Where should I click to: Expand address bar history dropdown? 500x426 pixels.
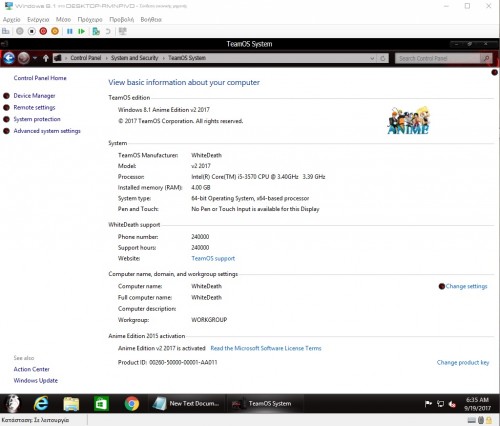pos(372,58)
